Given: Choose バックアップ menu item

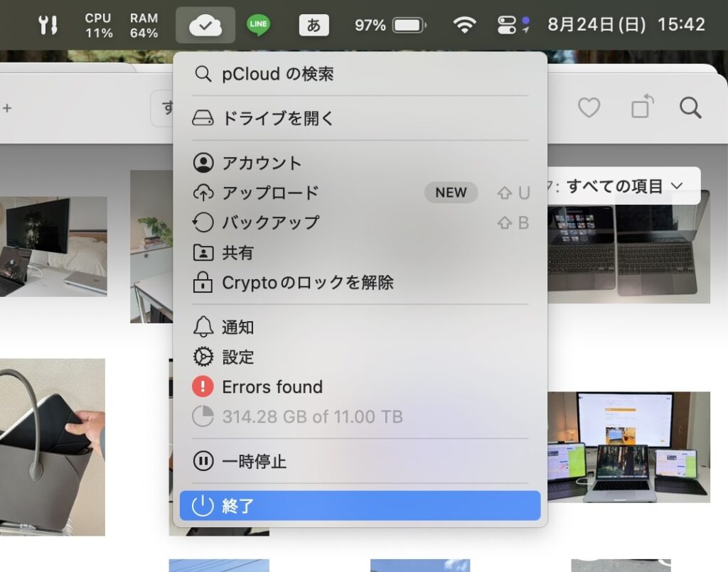Looking at the screenshot, I should (360, 222).
